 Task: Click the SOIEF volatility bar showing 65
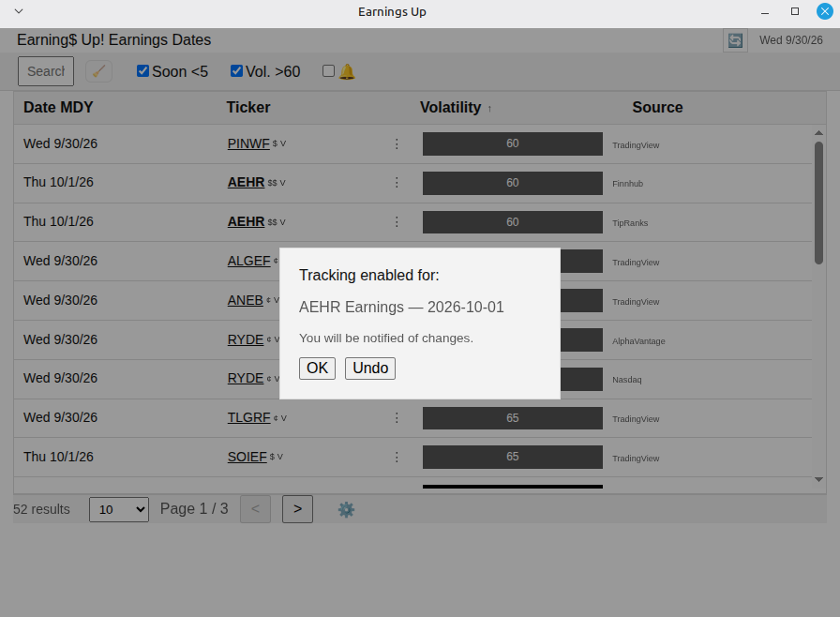513,457
